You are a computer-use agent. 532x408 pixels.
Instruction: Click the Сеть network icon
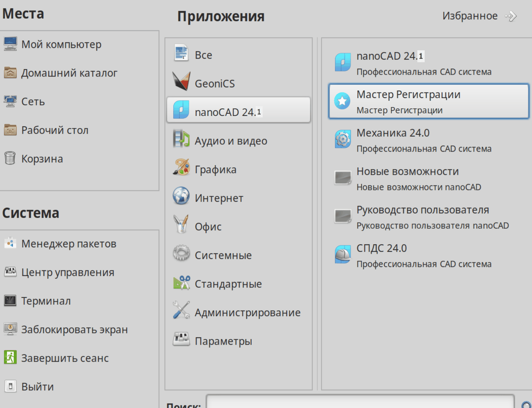coord(10,101)
